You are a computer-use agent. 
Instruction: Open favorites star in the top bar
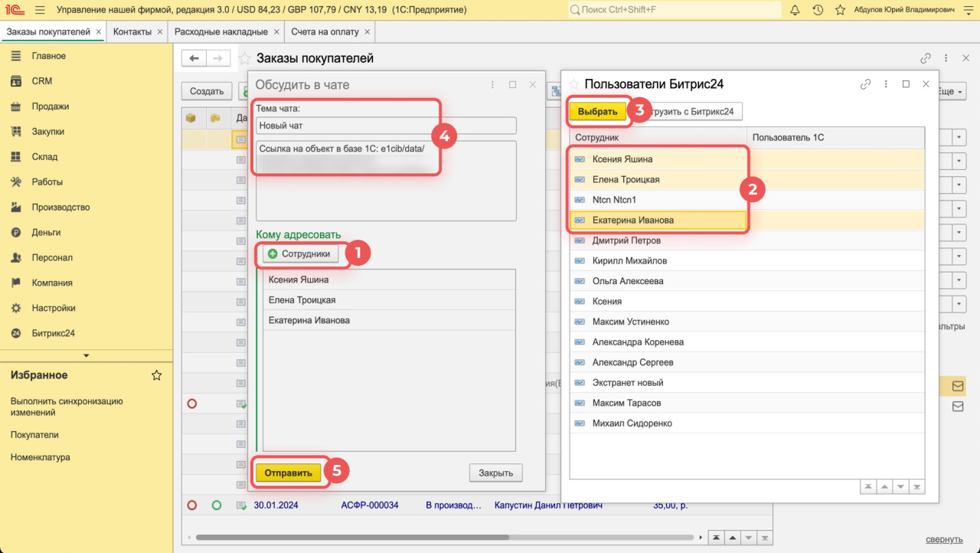pyautogui.click(x=840, y=10)
